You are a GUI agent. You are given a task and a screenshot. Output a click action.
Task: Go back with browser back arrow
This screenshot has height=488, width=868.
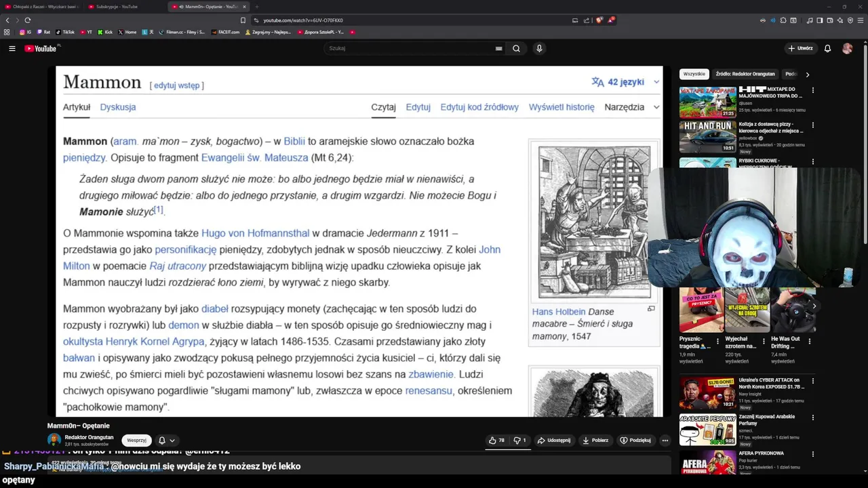pyautogui.click(x=8, y=20)
